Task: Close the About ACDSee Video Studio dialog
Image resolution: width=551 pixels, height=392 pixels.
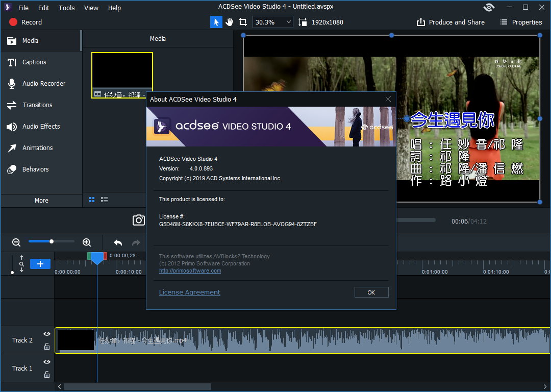Action: coord(388,99)
